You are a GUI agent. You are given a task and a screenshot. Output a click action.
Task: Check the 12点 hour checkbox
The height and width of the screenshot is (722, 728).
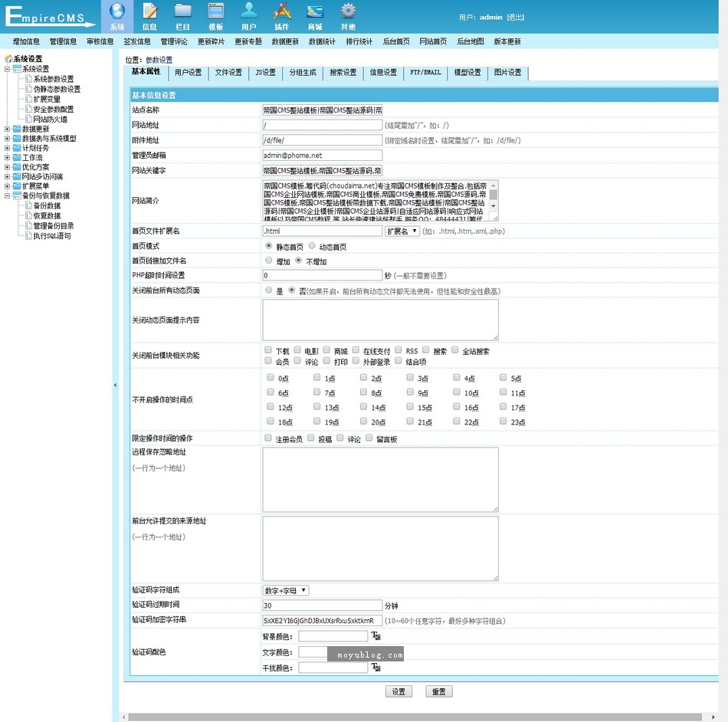coord(271,407)
